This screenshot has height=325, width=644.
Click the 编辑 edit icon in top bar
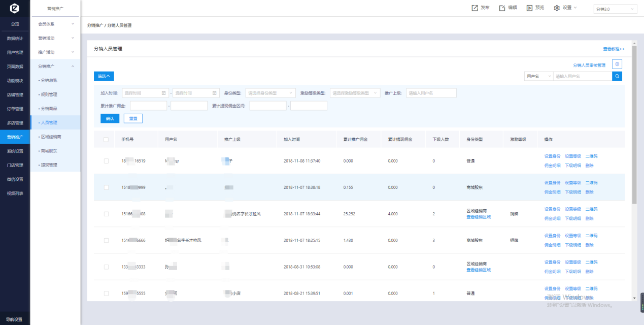point(502,8)
